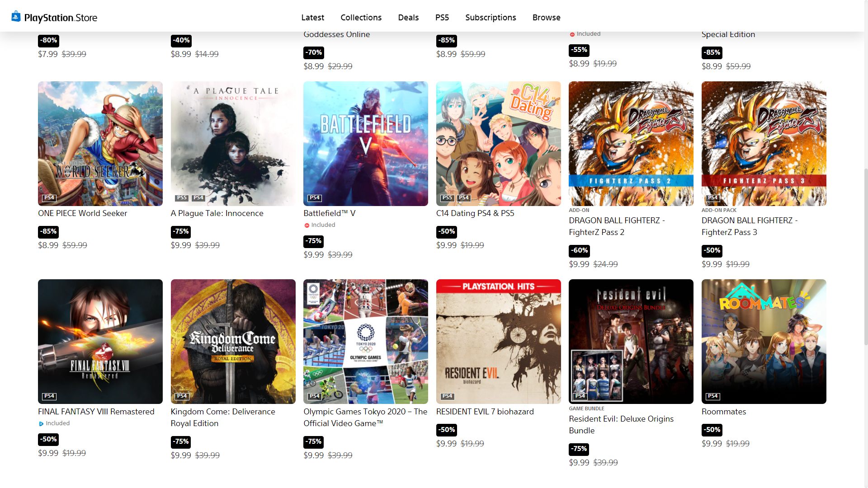The image size is (868, 488).
Task: Click the page vertical scrollbar
Action: coord(865,258)
